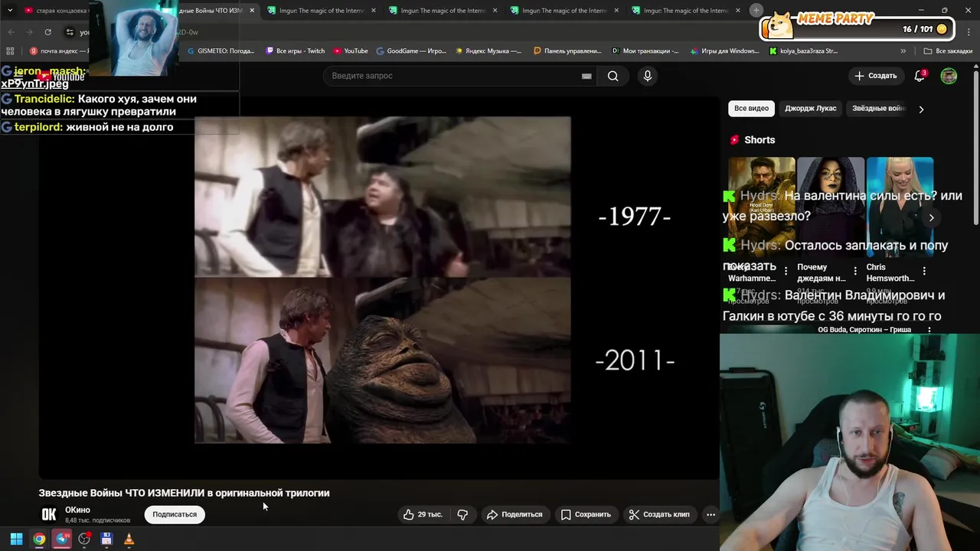This screenshot has width=980, height=551.
Task: Make a clip with Создать клип
Action: coord(659,514)
